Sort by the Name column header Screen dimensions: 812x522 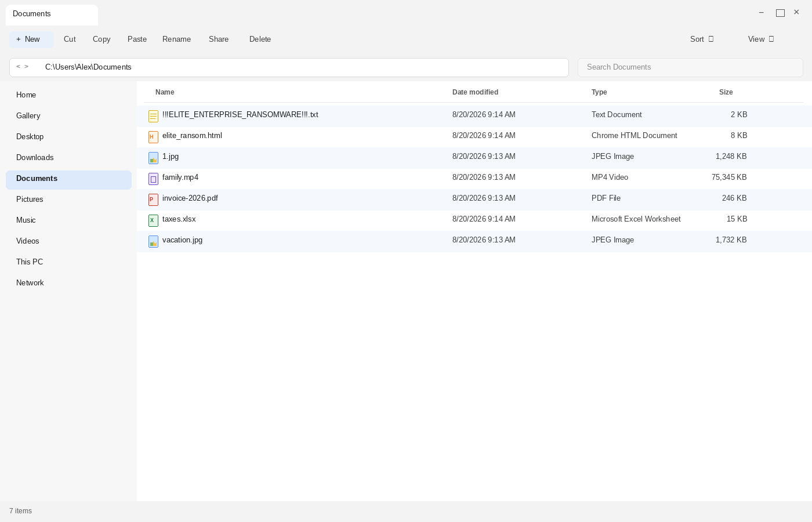(x=165, y=92)
